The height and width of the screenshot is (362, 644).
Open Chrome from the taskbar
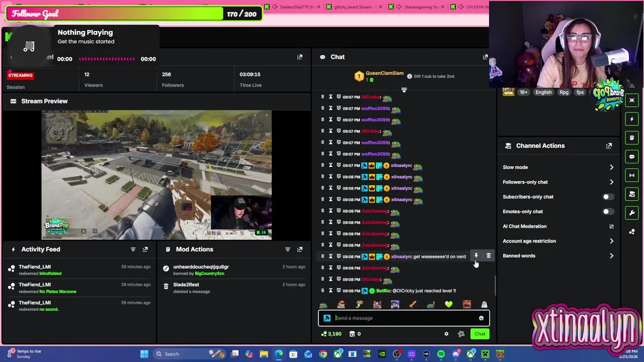tap(323, 354)
